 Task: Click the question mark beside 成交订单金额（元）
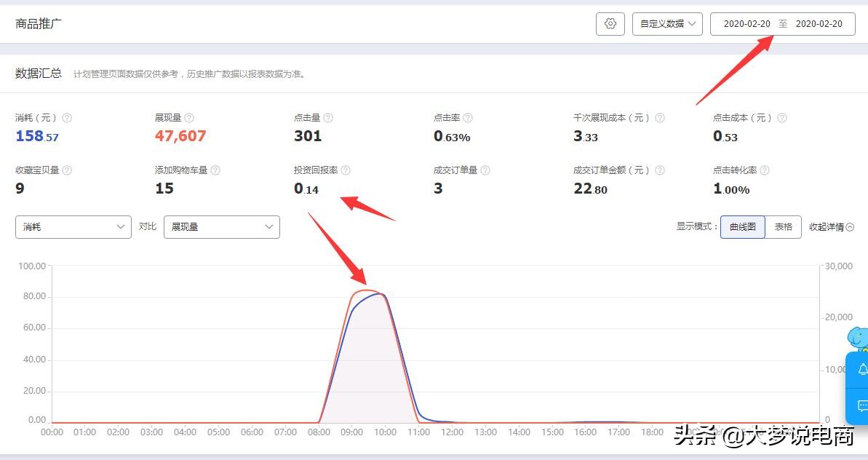[x=658, y=170]
